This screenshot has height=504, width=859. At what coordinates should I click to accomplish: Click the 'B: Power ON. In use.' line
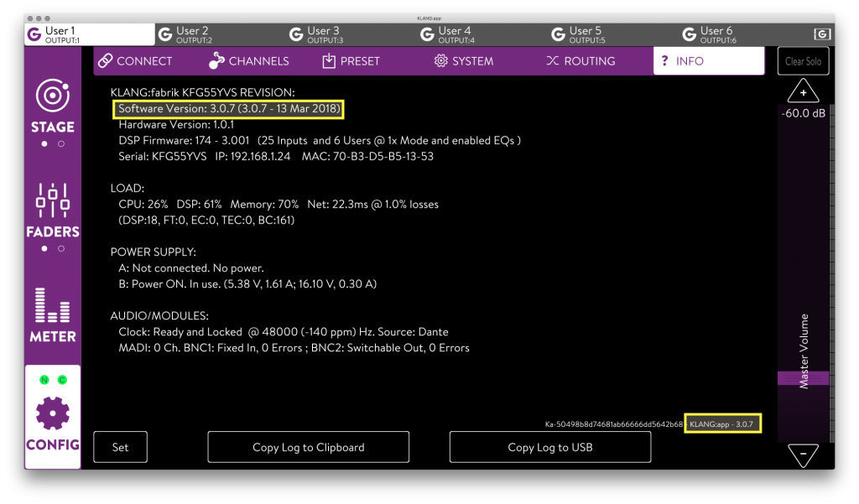(x=247, y=283)
